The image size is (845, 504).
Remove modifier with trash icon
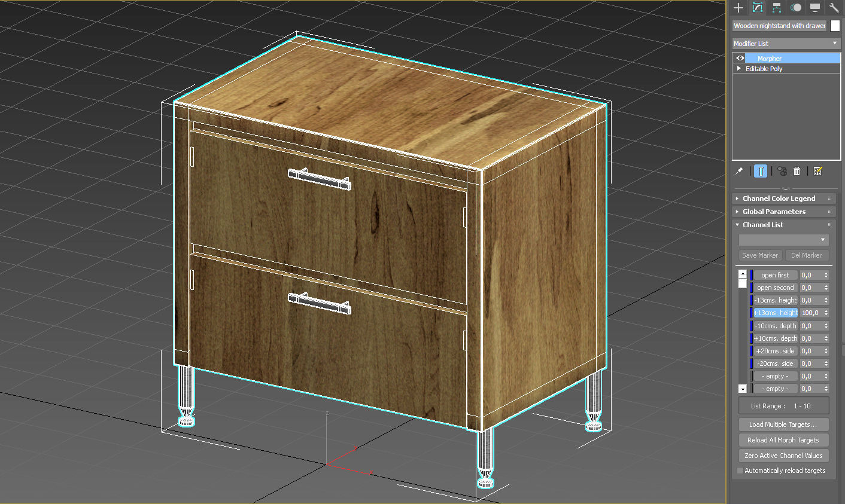pyautogui.click(x=797, y=171)
